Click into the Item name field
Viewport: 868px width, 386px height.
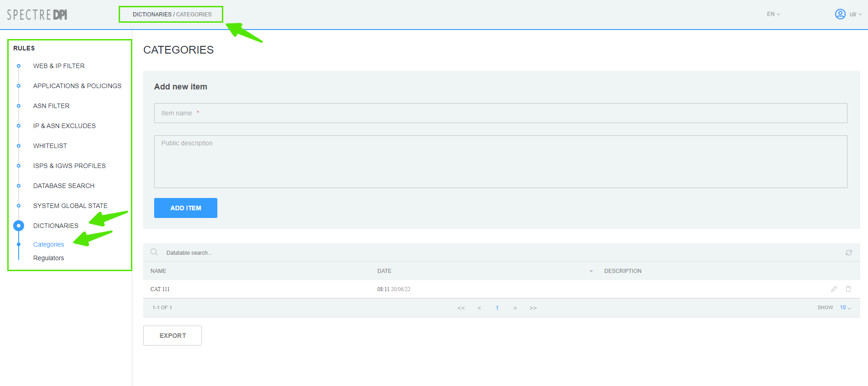[500, 113]
